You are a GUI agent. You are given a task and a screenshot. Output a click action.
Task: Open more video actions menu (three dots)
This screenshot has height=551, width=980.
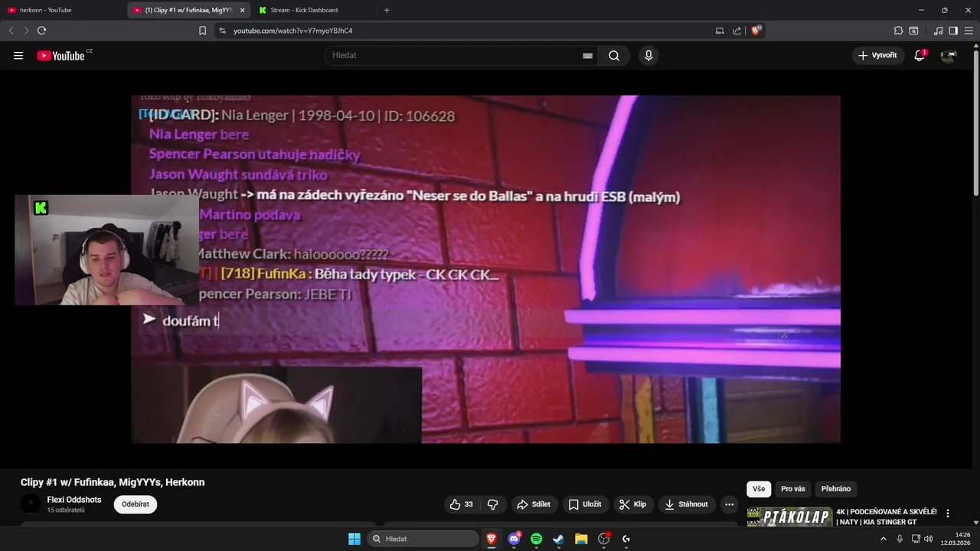(729, 504)
